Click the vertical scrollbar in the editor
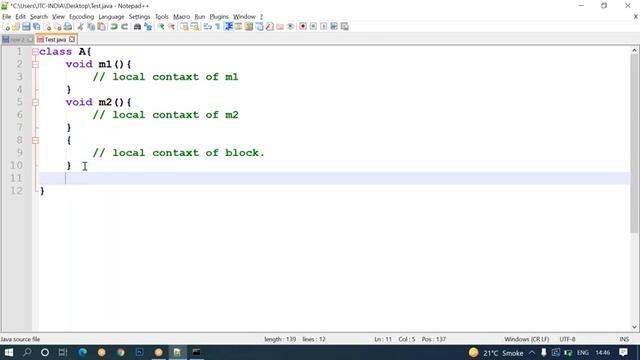Screen dimensions: 640x360 pyautogui.click(x=634, y=143)
